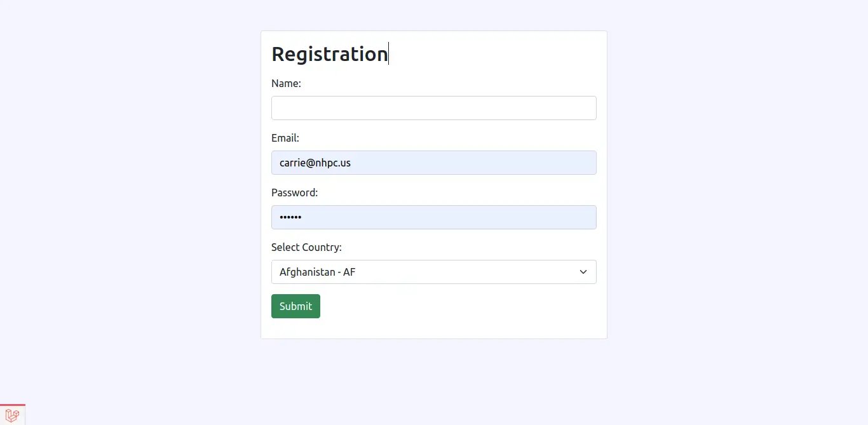Open the Laravel debugbar icon
The height and width of the screenshot is (425, 868).
pyautogui.click(x=12, y=415)
